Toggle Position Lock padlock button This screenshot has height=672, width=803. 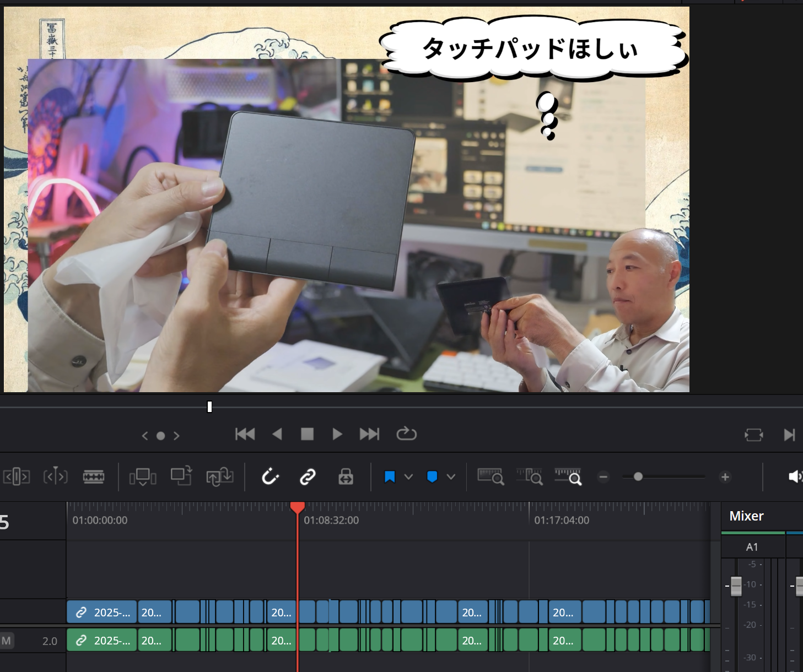346,476
